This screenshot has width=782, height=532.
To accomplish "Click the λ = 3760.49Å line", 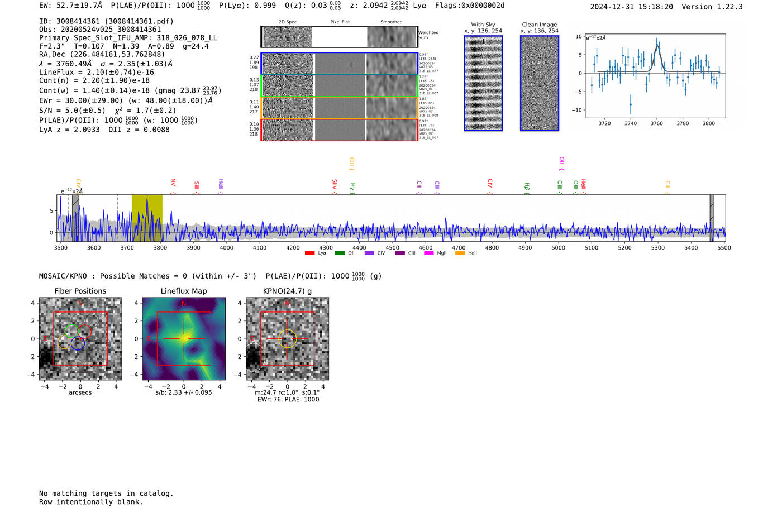I will [106, 64].
